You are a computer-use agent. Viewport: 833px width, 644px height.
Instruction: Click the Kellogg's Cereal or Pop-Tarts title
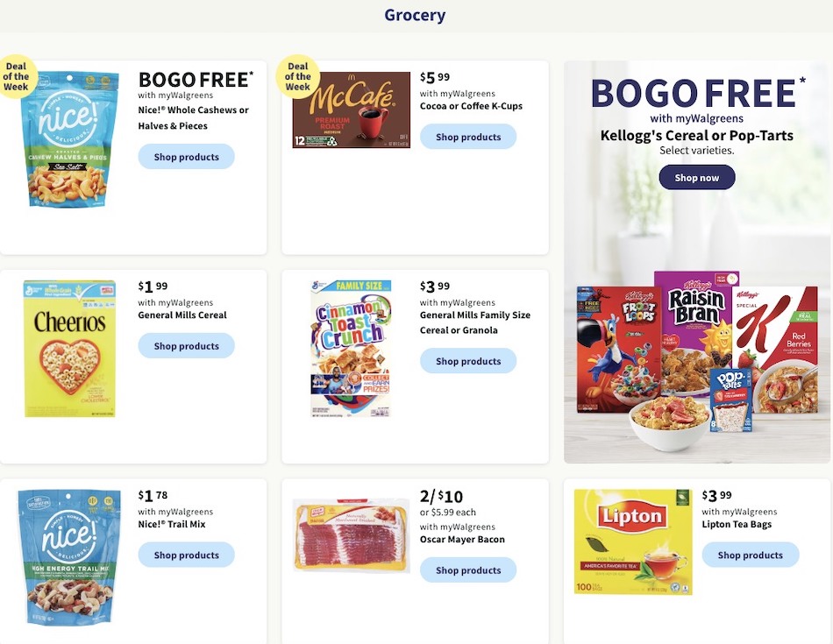click(x=697, y=136)
